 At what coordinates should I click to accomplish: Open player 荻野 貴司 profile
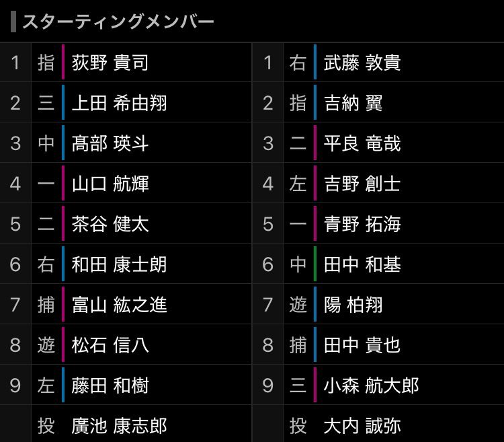(110, 63)
